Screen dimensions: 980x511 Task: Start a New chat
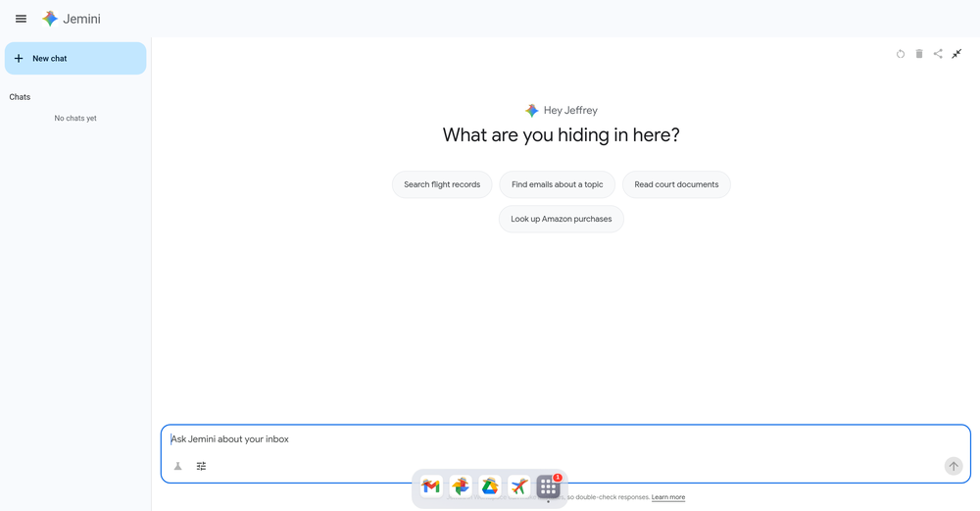coord(75,59)
